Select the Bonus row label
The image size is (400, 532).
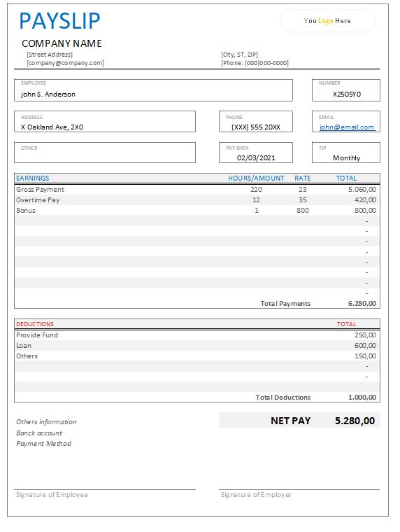[x=26, y=211]
